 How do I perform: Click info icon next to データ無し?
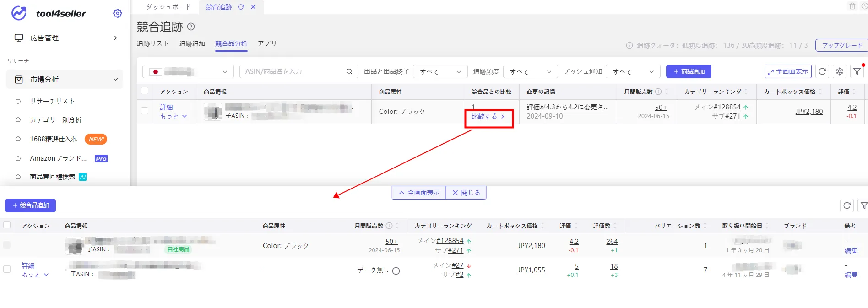(x=396, y=270)
